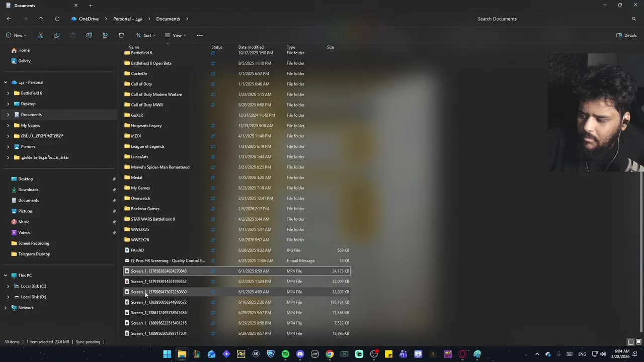The height and width of the screenshot is (362, 644).
Task: Expand Local Disk (C:) in the tree
Action: pos(8,286)
